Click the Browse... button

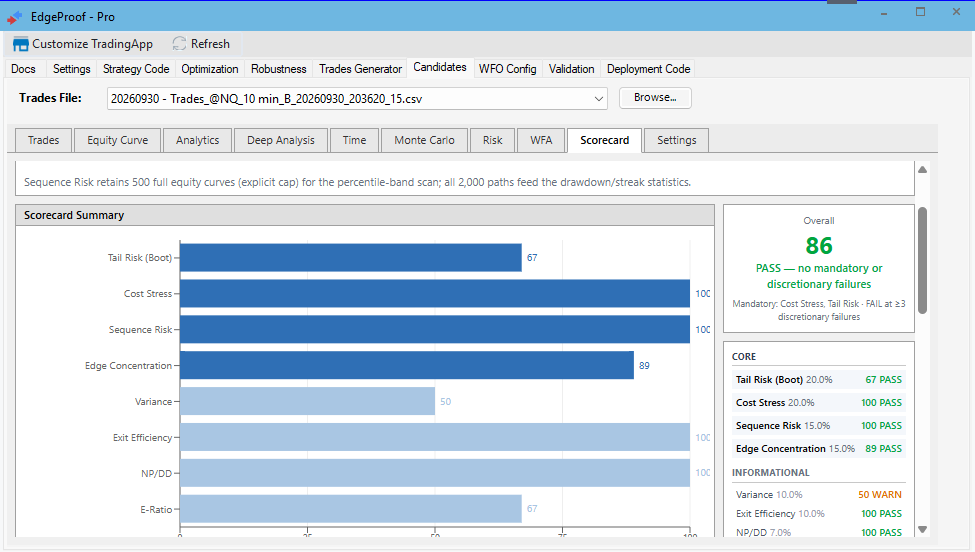tap(655, 98)
